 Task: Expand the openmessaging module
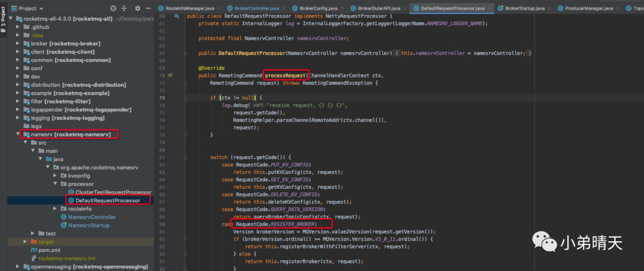18,266
